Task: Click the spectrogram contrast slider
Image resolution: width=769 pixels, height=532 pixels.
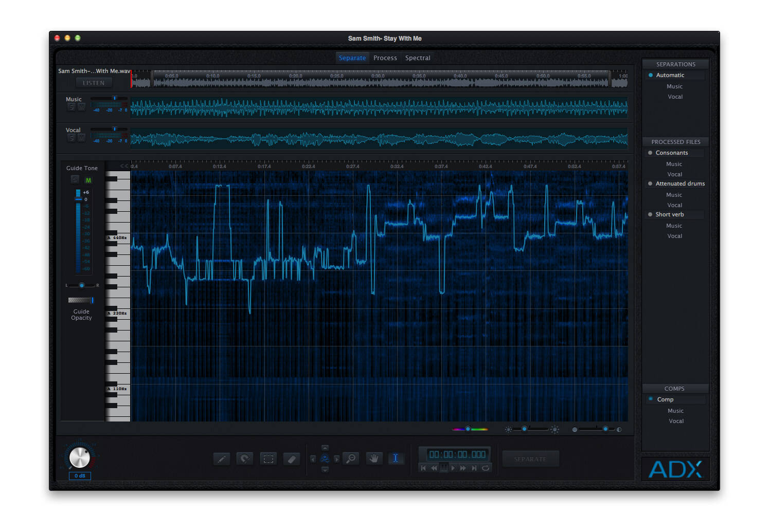Action: click(x=597, y=429)
